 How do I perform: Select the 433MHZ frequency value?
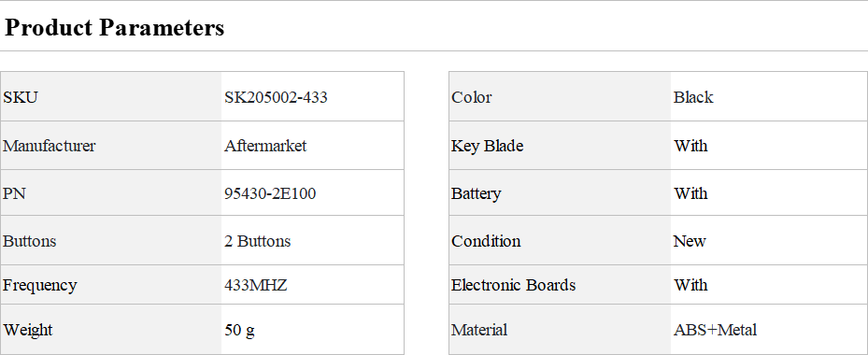pyautogui.click(x=256, y=285)
